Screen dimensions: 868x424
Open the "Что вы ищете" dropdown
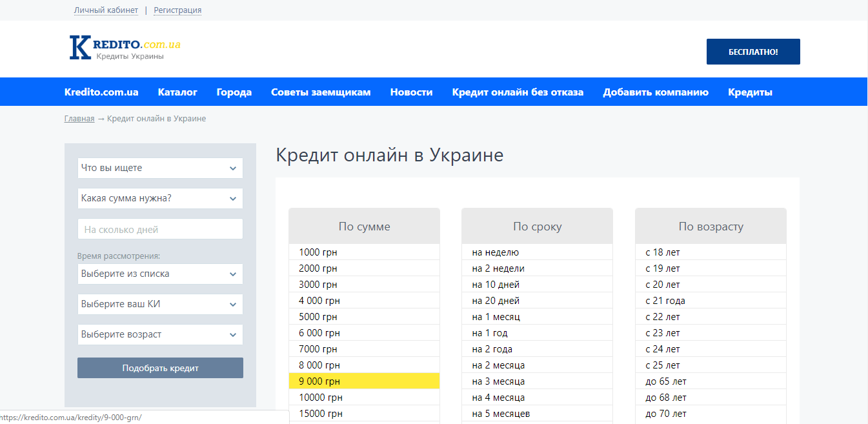tap(160, 168)
